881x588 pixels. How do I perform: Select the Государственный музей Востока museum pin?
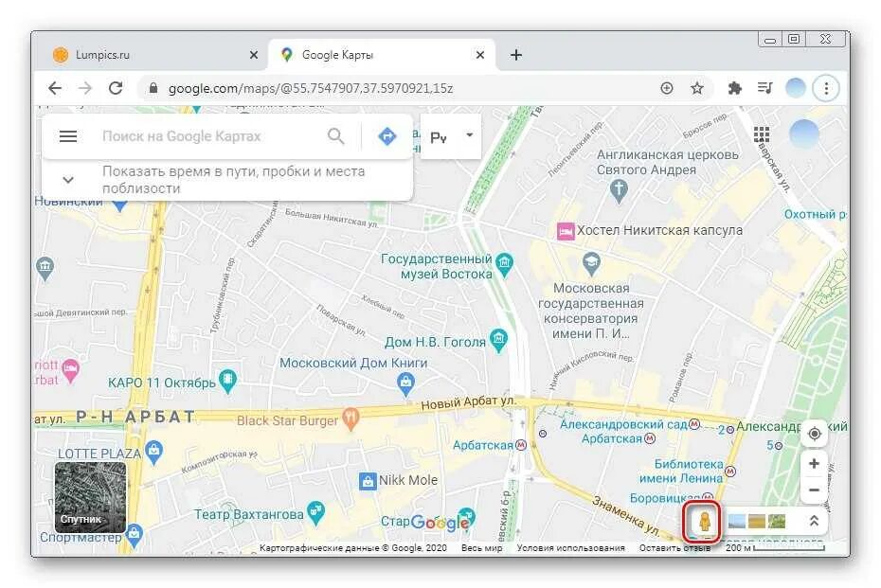505,264
